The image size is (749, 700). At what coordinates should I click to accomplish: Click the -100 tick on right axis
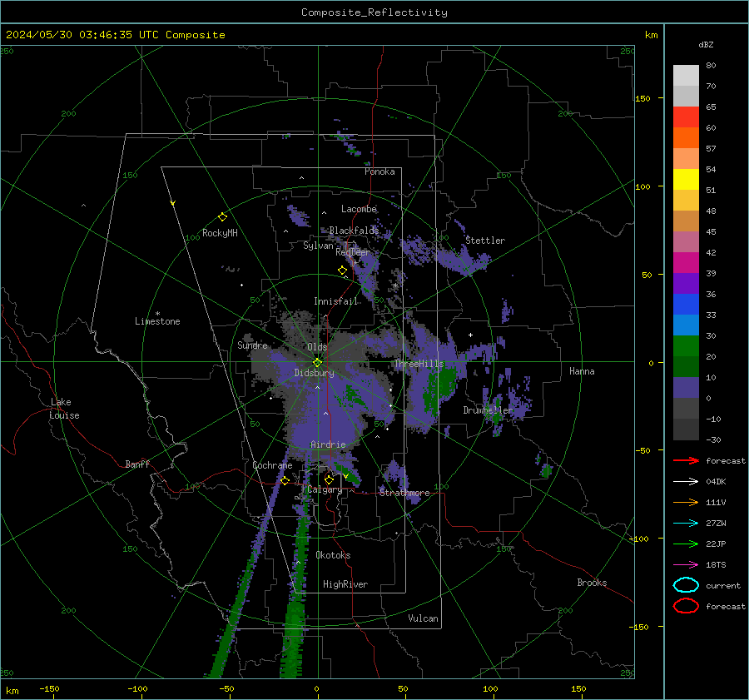click(x=638, y=539)
